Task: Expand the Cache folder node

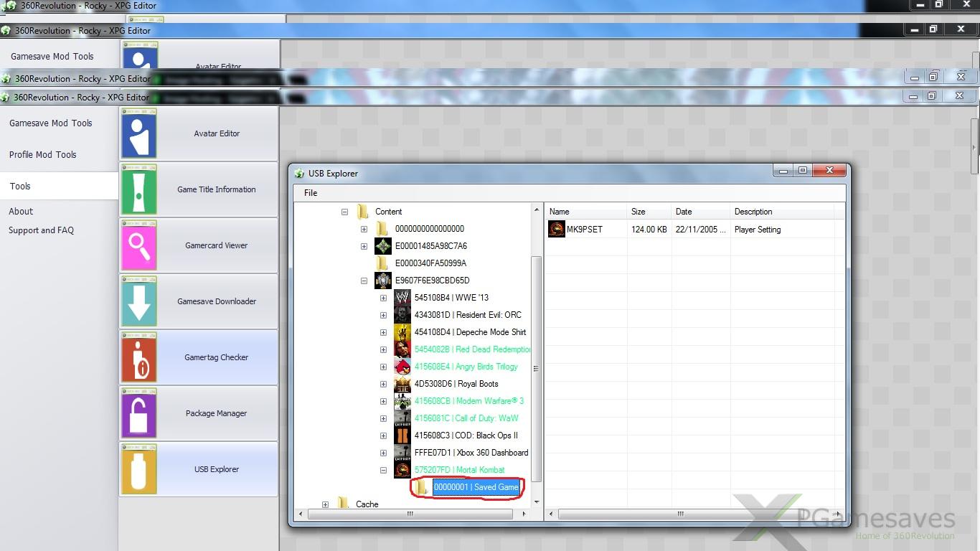Action: [x=325, y=504]
